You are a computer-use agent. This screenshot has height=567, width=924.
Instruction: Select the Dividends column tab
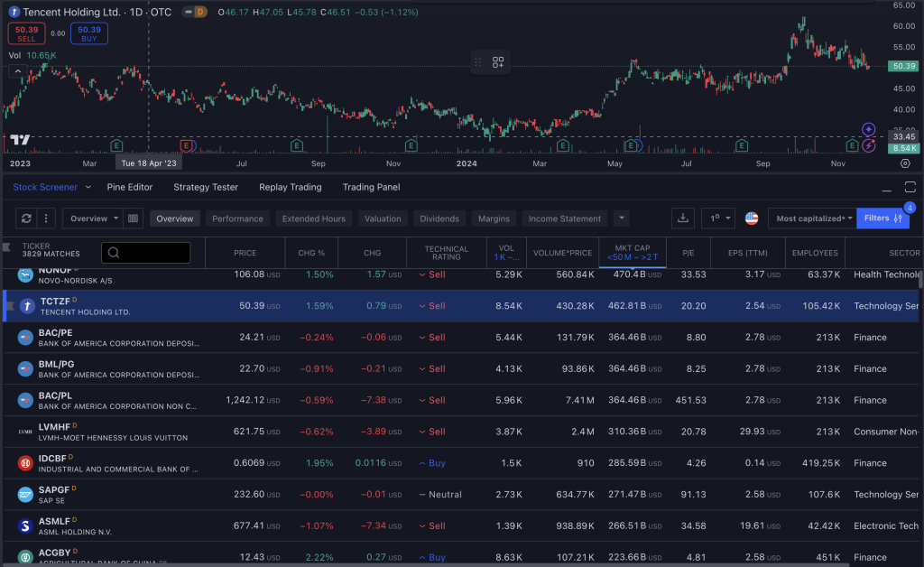439,218
